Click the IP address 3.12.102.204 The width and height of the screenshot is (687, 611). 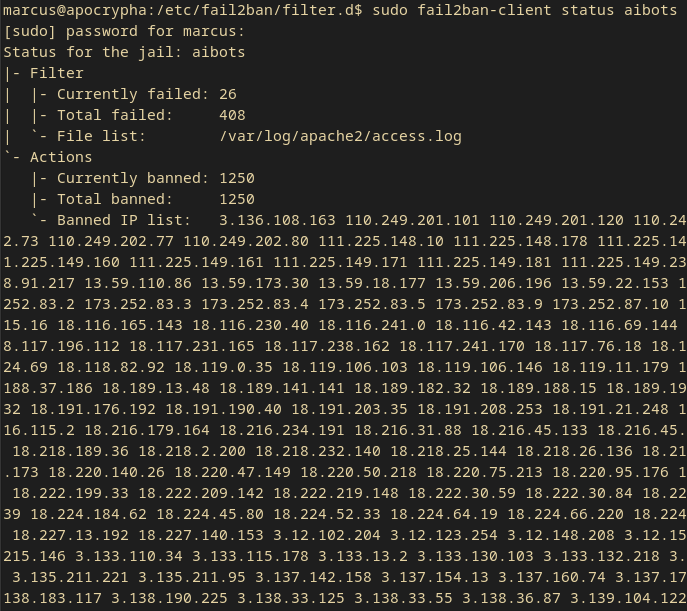[327, 535]
